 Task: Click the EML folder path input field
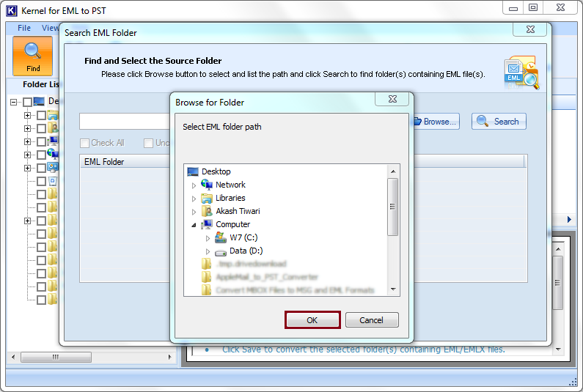pos(125,122)
